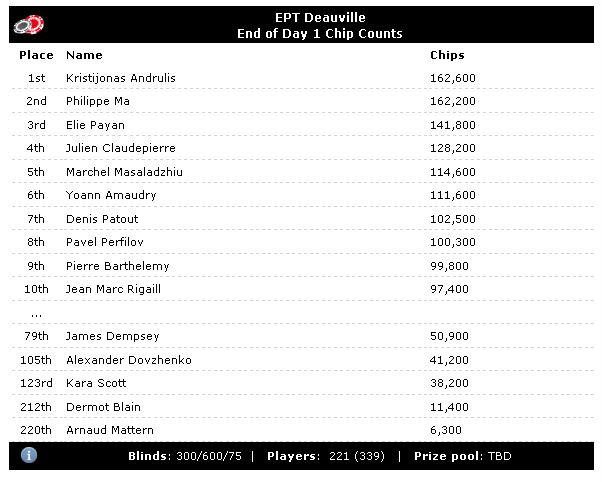
Task: Click the EPT Deauville title text
Action: 319,18
